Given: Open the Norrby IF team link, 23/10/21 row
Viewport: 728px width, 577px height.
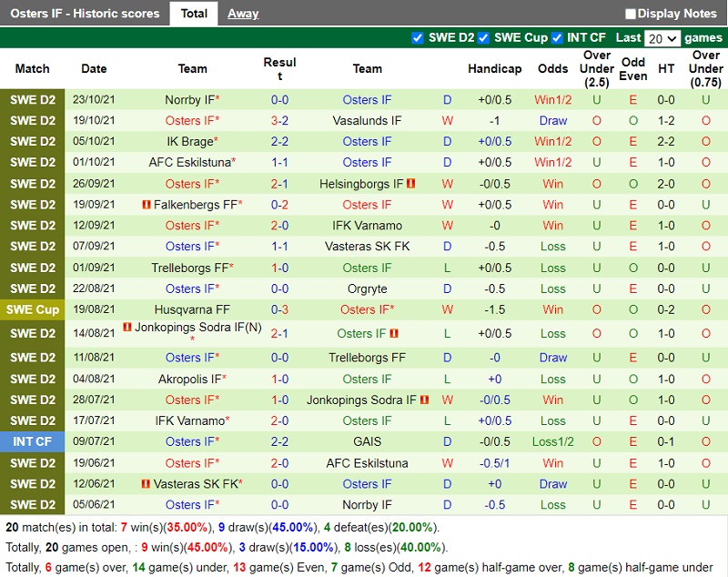Looking at the screenshot, I should 189,100.
